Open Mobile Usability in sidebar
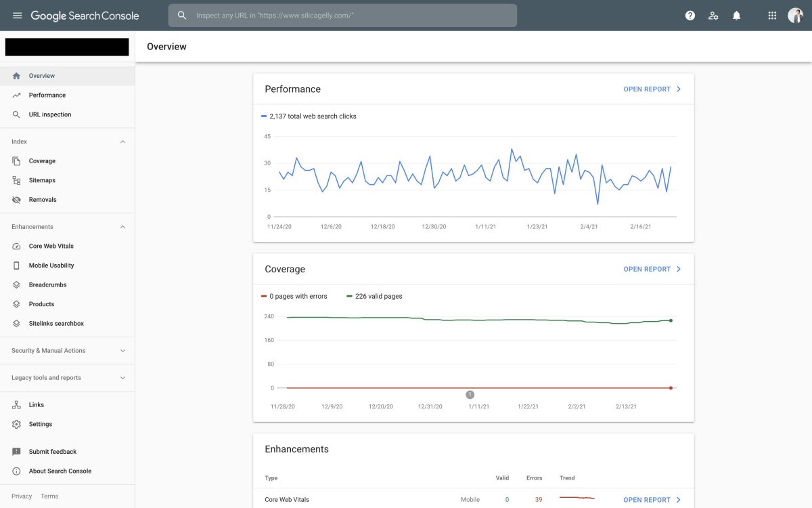 point(68,266)
